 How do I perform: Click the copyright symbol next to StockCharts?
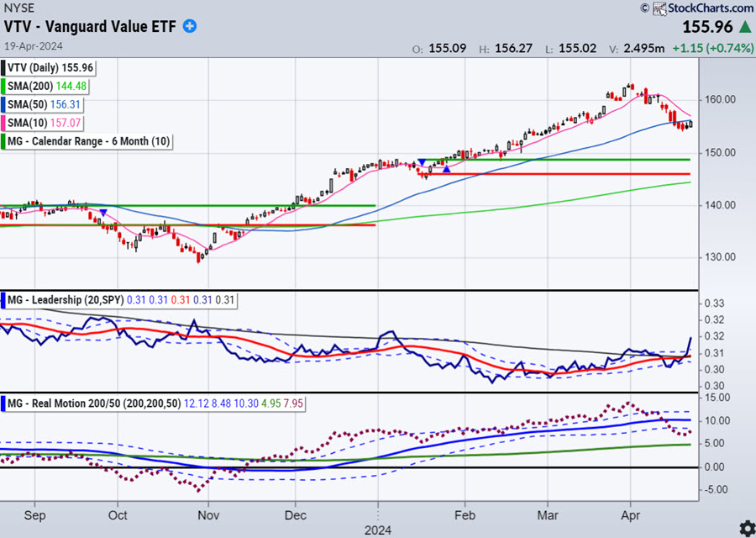point(645,8)
